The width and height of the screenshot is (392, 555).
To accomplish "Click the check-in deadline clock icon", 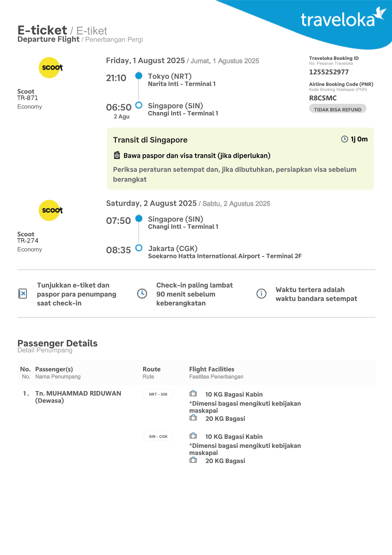I will pos(142,294).
